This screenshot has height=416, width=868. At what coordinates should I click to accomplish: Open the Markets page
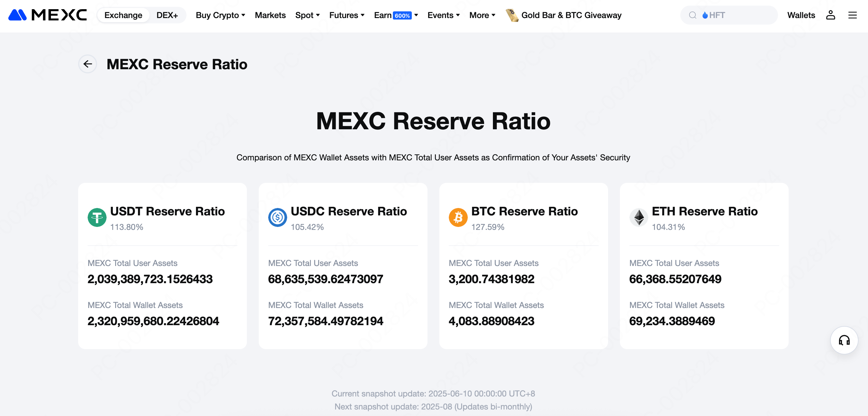point(270,15)
